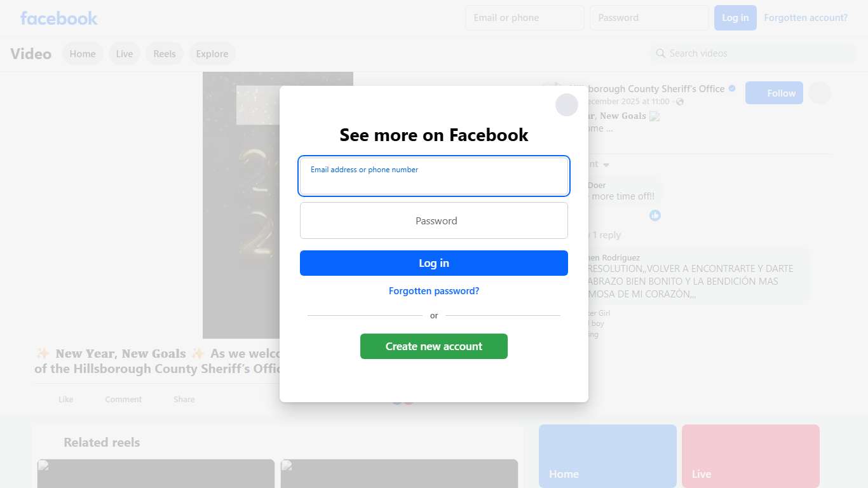
Task: Click the green Create new account button
Action: click(434, 346)
